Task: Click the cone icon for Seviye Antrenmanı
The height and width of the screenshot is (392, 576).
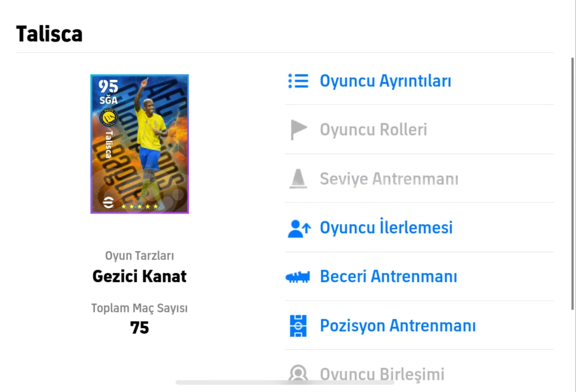Action: (x=298, y=179)
